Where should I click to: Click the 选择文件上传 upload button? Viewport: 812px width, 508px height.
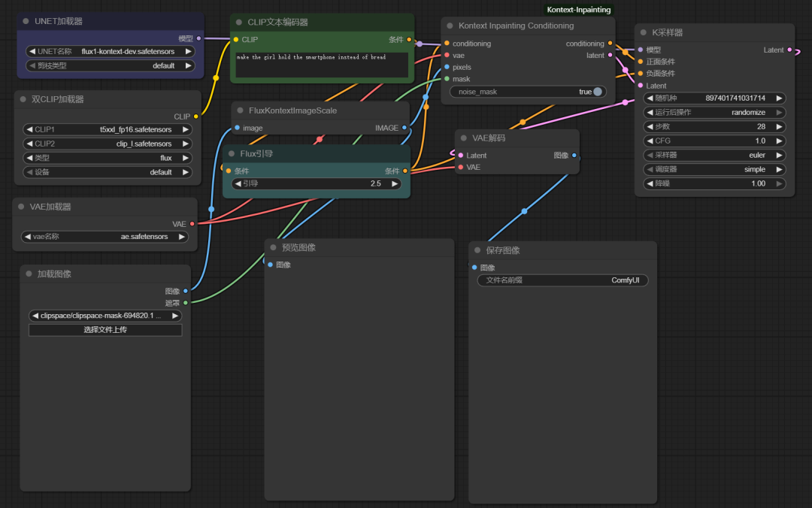tap(105, 330)
